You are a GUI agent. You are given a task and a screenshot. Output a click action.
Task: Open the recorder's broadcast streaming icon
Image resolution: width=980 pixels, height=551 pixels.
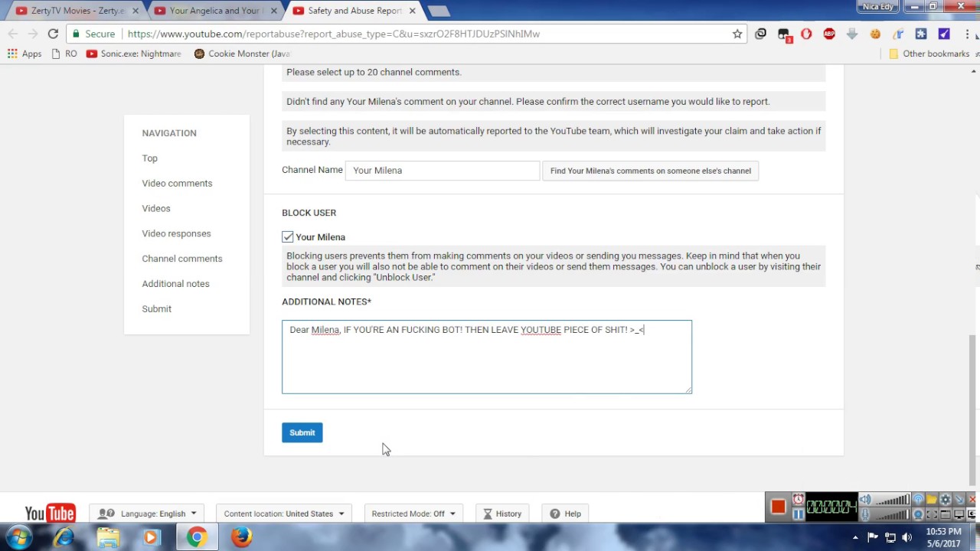coord(918,500)
